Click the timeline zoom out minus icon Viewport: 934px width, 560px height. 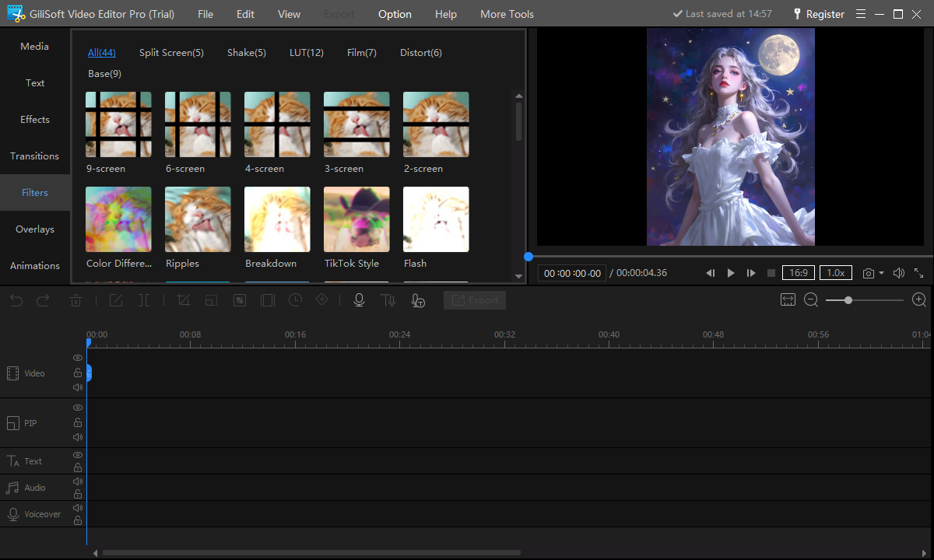point(811,299)
